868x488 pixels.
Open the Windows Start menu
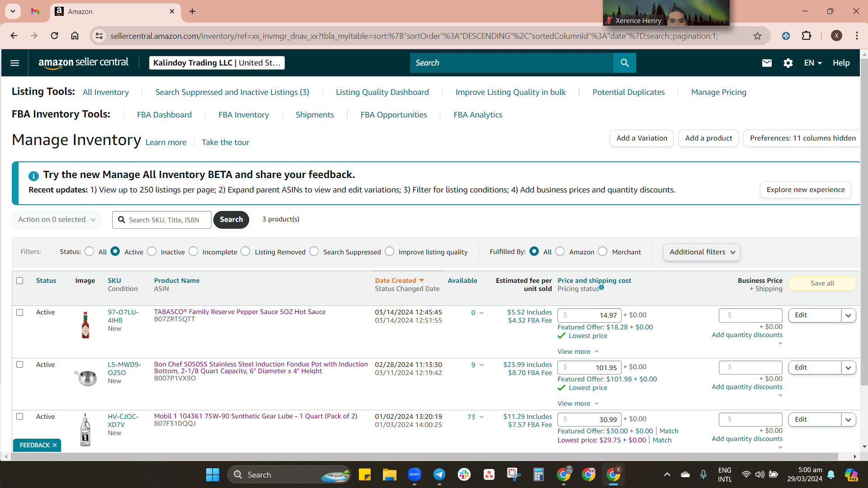click(x=212, y=474)
